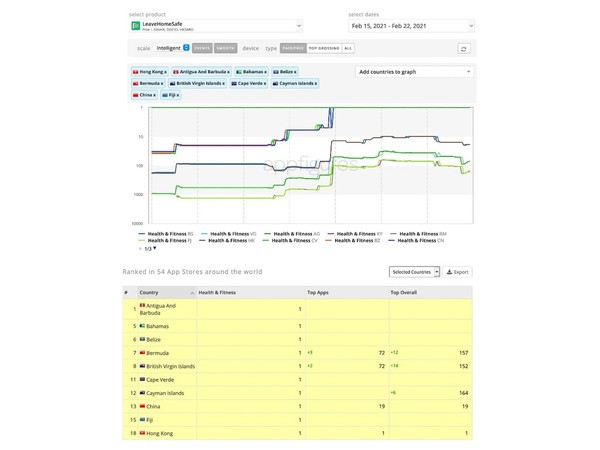Toggle the SMOOTH button
The width and height of the screenshot is (600, 450).
(225, 48)
